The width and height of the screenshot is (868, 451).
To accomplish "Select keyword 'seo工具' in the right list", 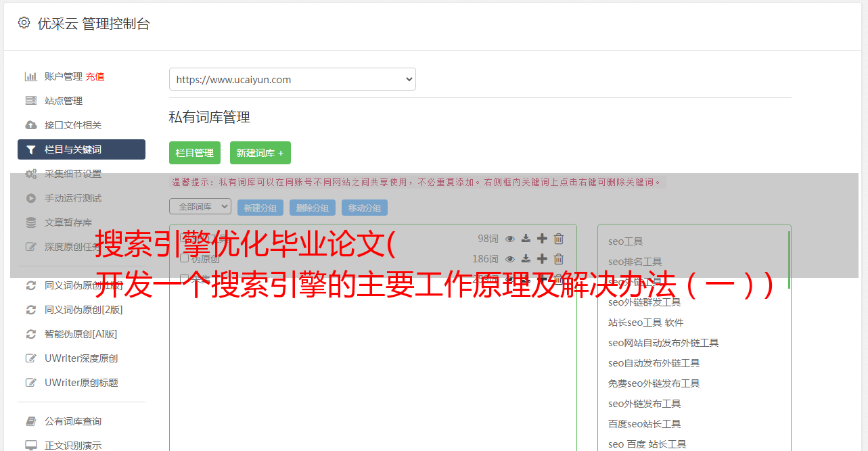I will pos(626,241).
